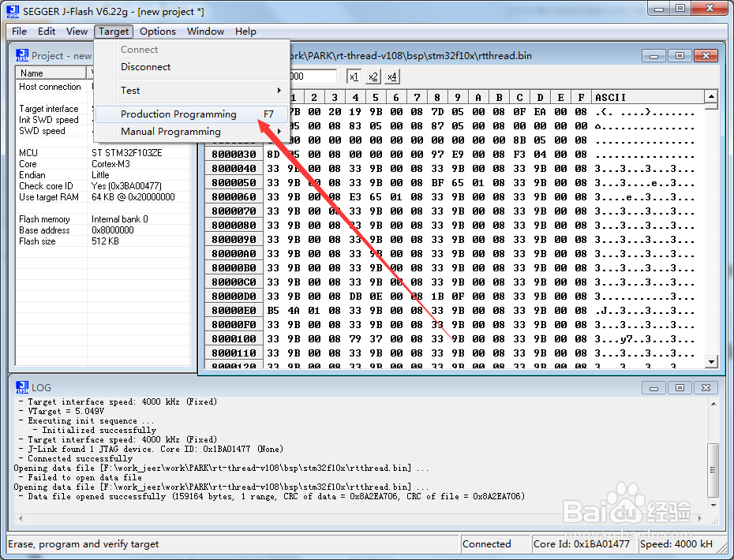
Task: Open the Options menu
Action: (158, 32)
